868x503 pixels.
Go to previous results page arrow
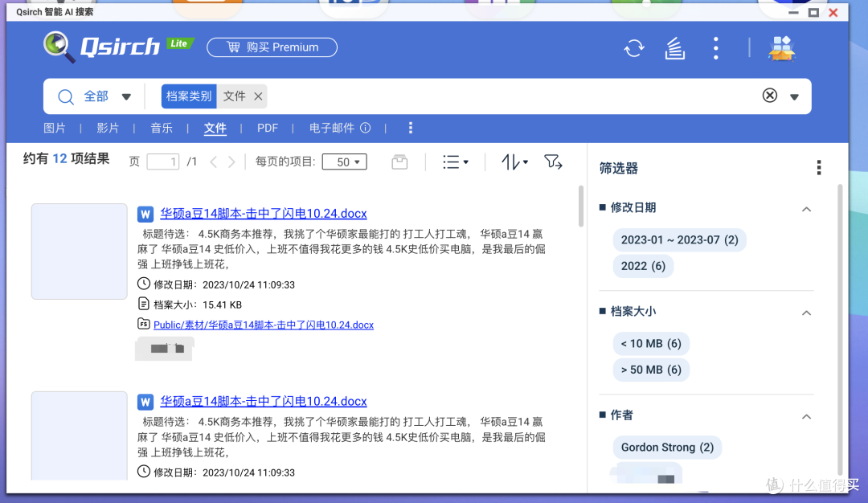click(x=214, y=162)
